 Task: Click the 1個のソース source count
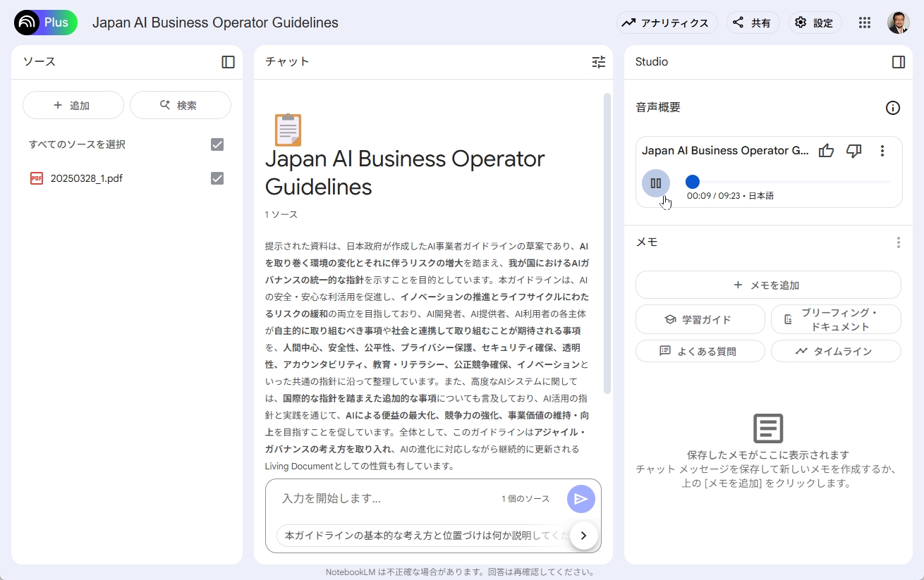pyautogui.click(x=525, y=499)
